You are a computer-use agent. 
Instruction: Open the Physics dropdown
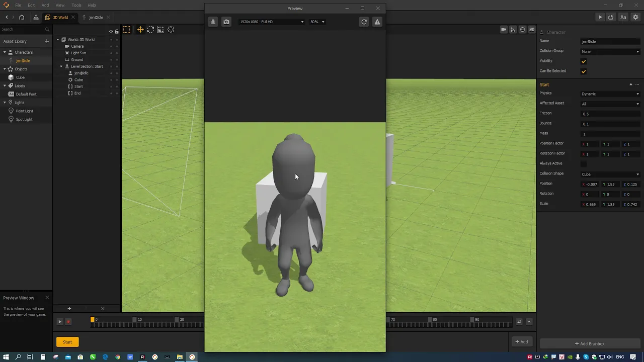(610, 94)
